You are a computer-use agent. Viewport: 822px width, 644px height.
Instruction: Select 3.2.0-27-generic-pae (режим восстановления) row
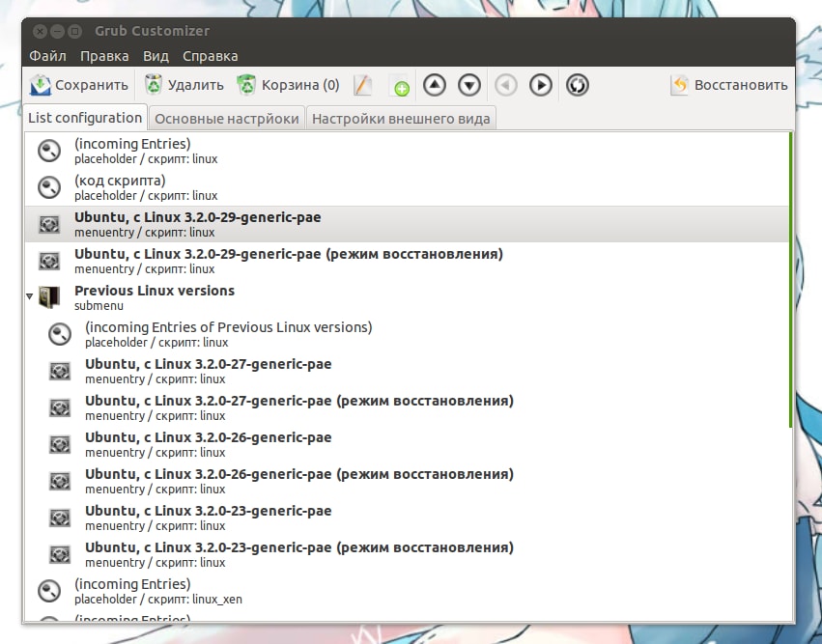pyautogui.click(x=407, y=407)
